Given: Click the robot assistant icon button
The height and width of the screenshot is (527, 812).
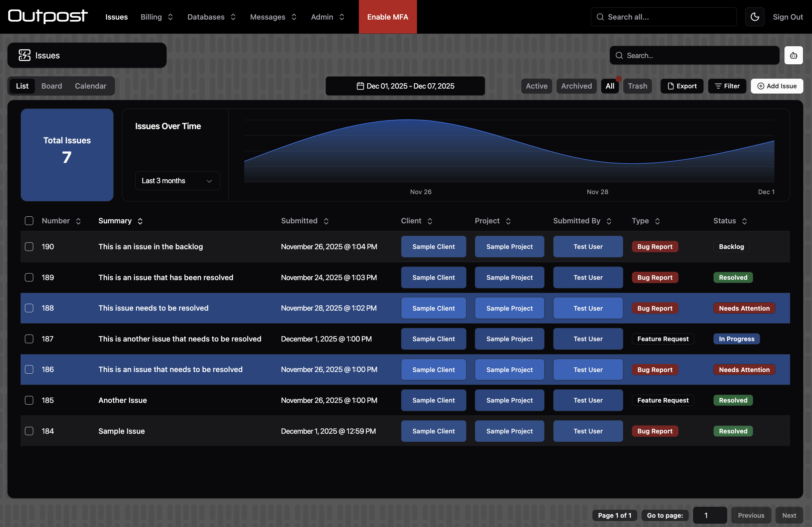Looking at the screenshot, I should (x=793, y=55).
